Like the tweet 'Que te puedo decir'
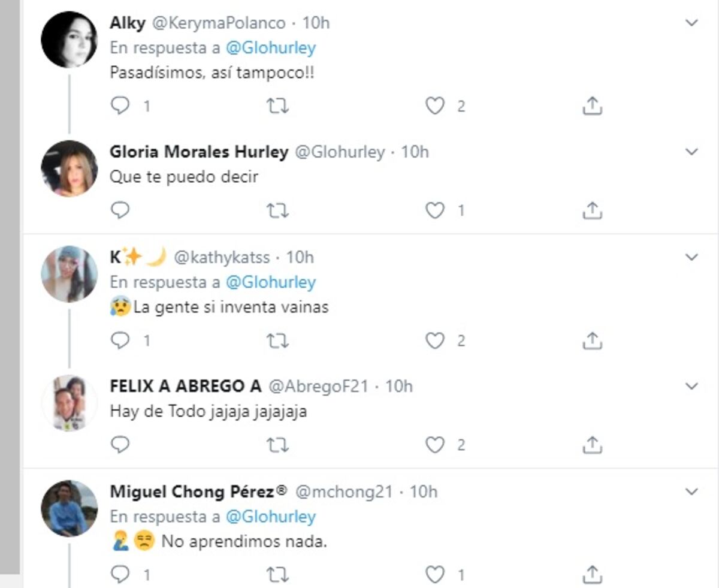 [x=435, y=210]
